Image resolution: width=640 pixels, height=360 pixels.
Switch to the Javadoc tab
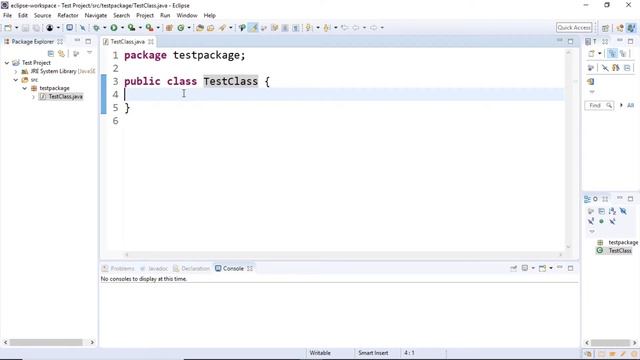[153, 269]
